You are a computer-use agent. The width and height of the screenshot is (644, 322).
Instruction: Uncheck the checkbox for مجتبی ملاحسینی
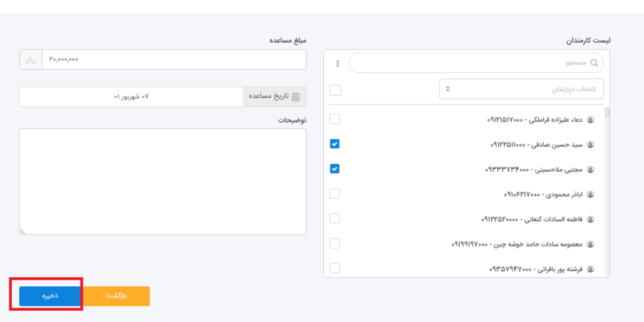click(335, 169)
